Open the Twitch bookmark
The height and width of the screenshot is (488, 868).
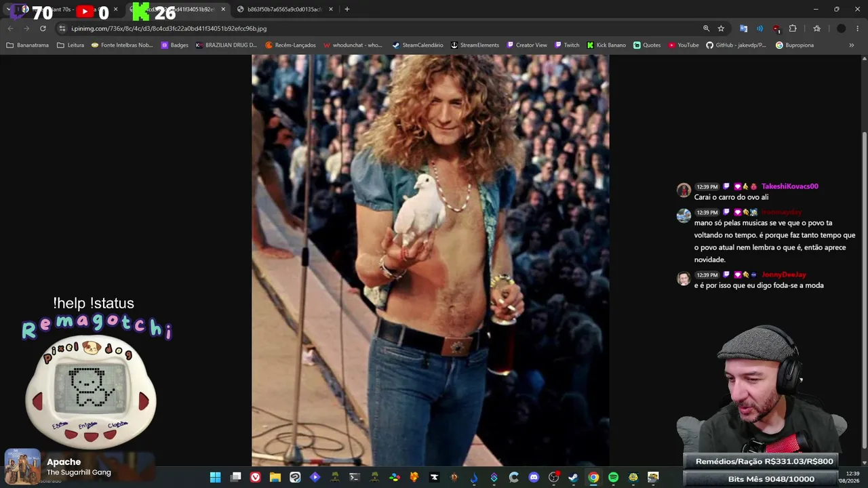click(567, 45)
